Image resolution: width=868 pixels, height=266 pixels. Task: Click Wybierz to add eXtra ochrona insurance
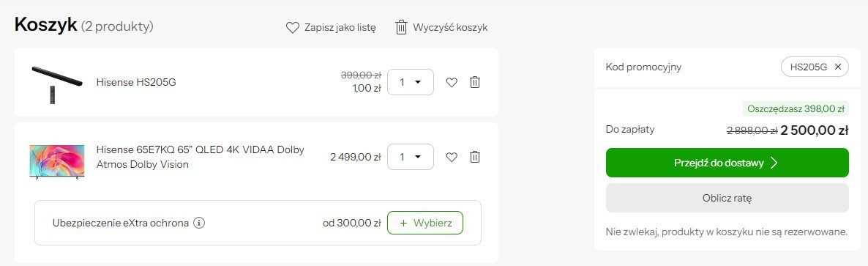425,223
